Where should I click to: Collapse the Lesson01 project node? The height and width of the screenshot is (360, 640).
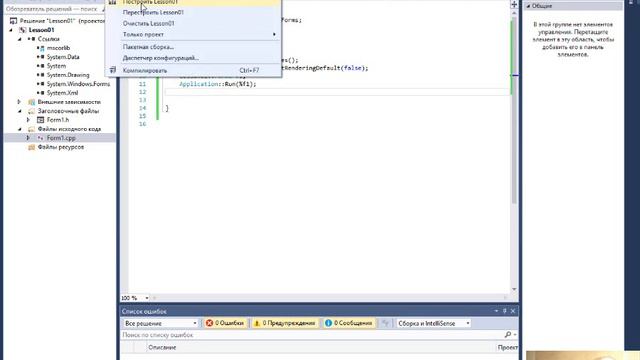point(11,30)
